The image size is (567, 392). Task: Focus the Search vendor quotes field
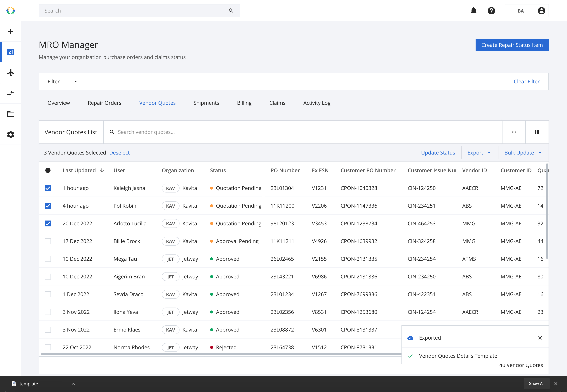[x=303, y=132]
